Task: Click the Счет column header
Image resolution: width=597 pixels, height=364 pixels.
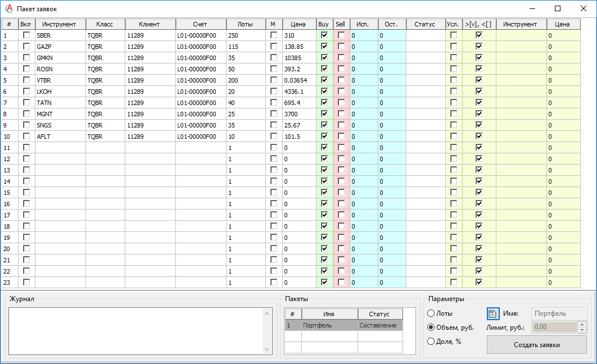Action: coord(201,24)
